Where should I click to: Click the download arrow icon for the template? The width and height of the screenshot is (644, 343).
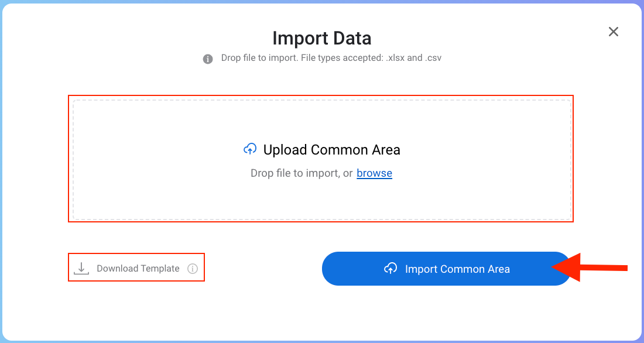pos(81,268)
